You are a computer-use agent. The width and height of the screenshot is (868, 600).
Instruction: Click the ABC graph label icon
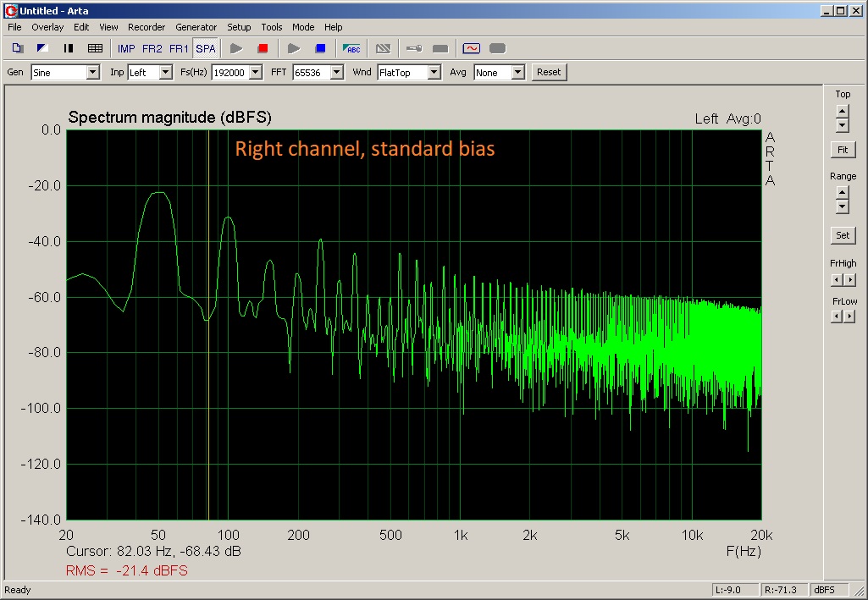[351, 49]
